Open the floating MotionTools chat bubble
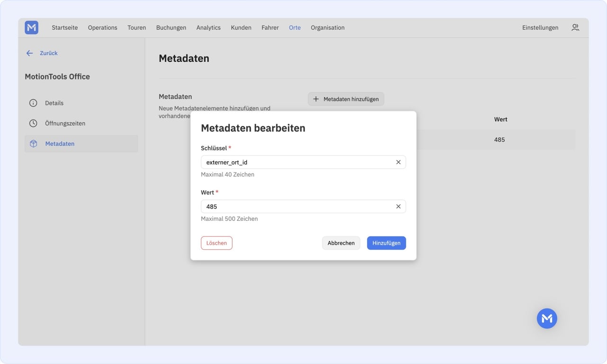607x364 pixels. coord(547,318)
